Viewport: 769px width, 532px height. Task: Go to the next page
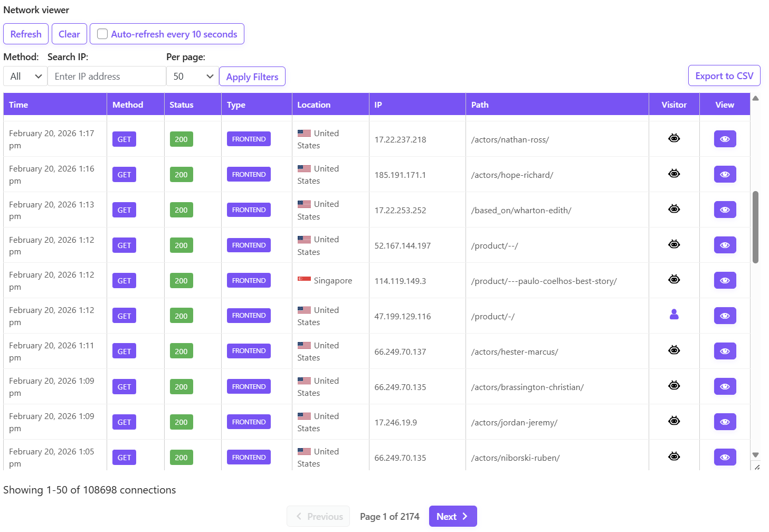(x=452, y=516)
